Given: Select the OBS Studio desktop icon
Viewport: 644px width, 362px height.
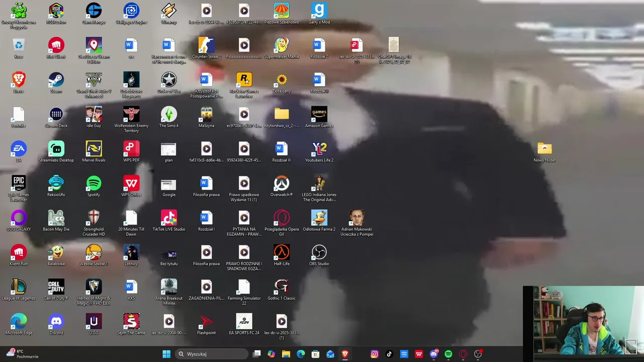Looking at the screenshot, I should [319, 255].
